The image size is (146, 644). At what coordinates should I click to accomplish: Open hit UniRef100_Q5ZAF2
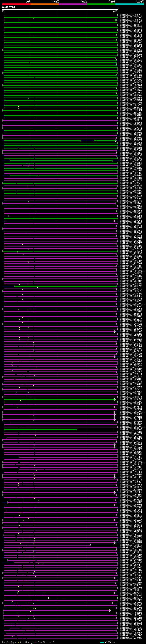[131, 565]
